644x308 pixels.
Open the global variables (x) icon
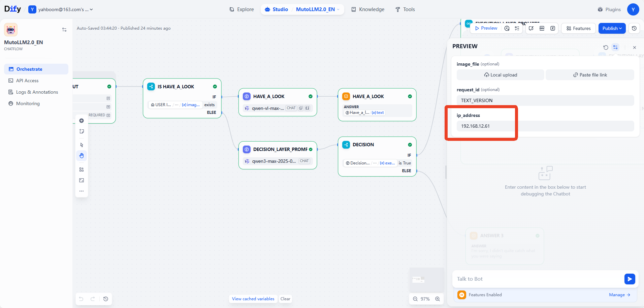click(553, 28)
